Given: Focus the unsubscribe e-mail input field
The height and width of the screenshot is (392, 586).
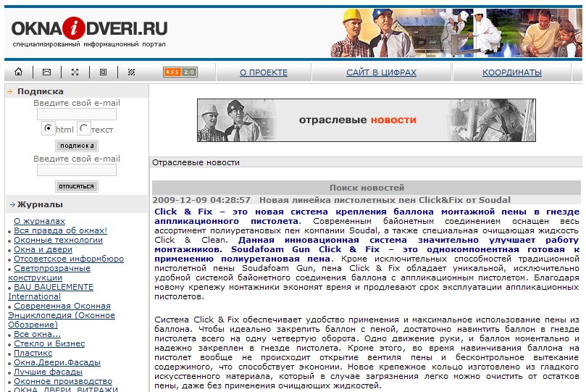Looking at the screenshot, I should [77, 170].
